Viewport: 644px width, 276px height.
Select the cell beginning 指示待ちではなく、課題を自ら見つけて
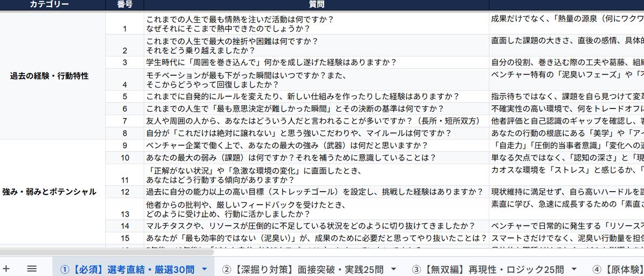click(x=566, y=97)
